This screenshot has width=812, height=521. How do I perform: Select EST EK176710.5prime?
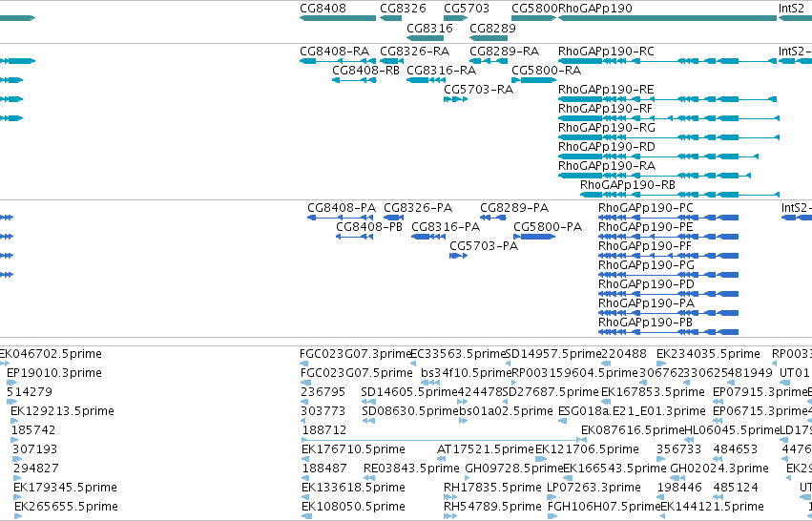pyautogui.click(x=305, y=459)
